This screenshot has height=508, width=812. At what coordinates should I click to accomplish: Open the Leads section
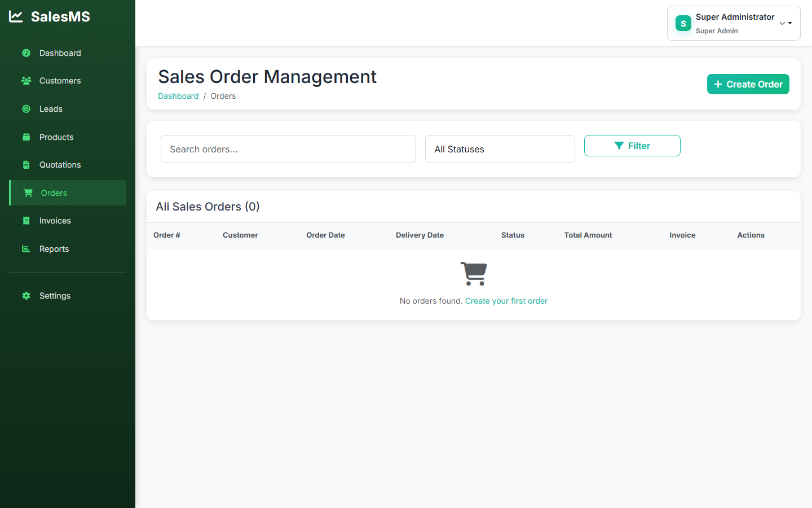pyautogui.click(x=68, y=109)
